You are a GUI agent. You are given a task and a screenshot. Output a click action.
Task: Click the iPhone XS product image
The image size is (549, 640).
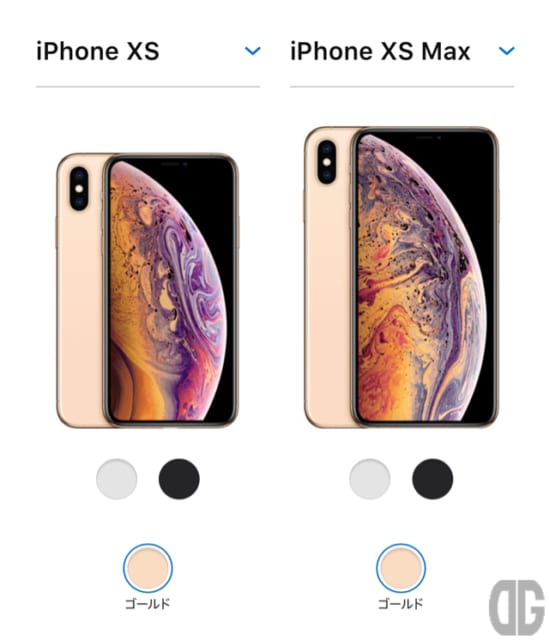(x=147, y=290)
